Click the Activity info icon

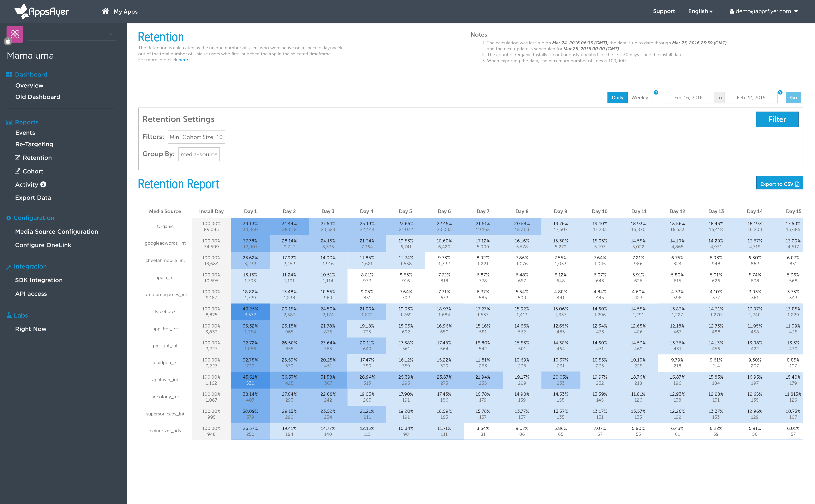(43, 184)
